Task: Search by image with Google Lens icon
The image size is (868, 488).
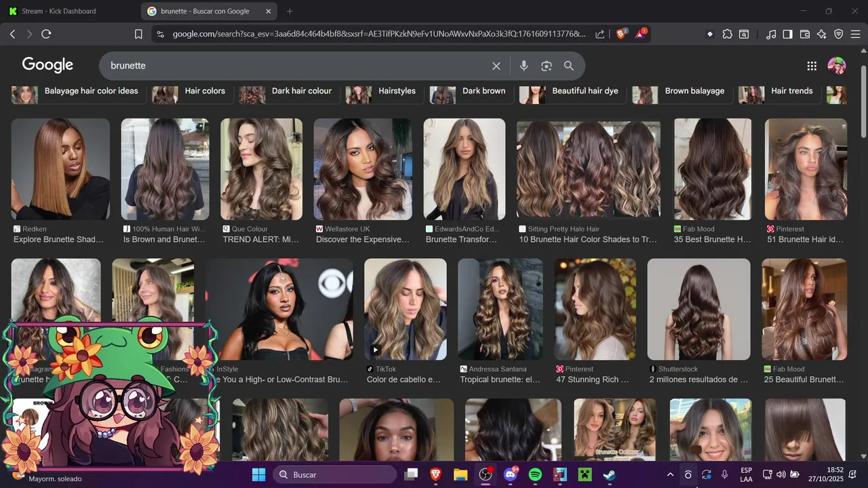Action: tap(547, 66)
